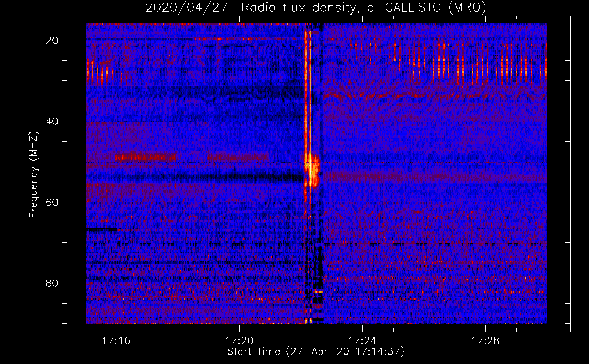The image size is (589, 364).
Task: Click the 17:28 time tick label
Action: tap(485, 341)
